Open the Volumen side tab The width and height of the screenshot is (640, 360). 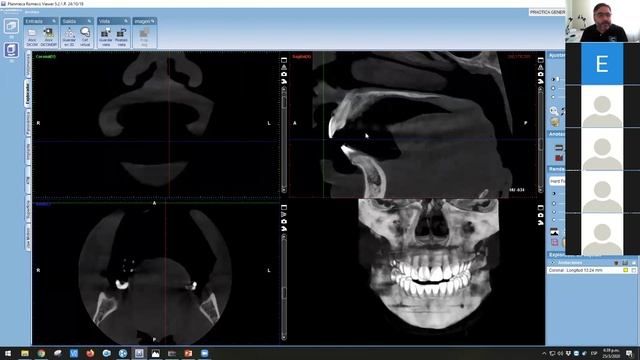tap(28, 65)
